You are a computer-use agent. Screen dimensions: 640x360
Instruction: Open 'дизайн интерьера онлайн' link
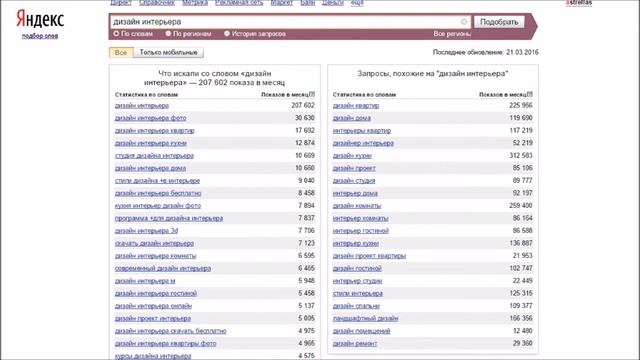[153, 306]
